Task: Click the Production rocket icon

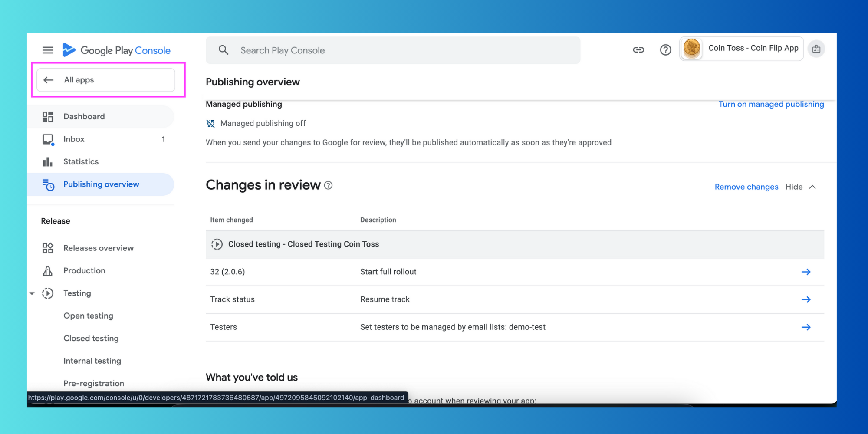Action: 48,271
